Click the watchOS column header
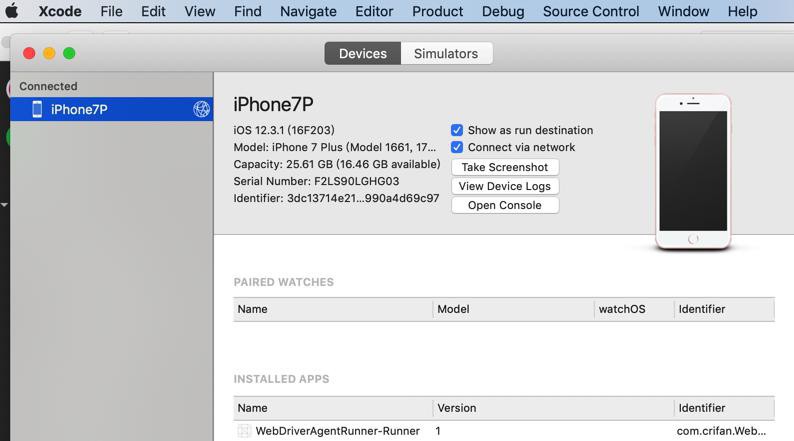Screen dimensions: 794x441 tap(634, 309)
